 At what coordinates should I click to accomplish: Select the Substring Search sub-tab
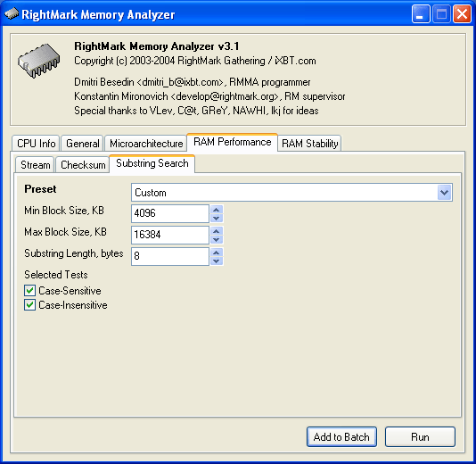[152, 163]
